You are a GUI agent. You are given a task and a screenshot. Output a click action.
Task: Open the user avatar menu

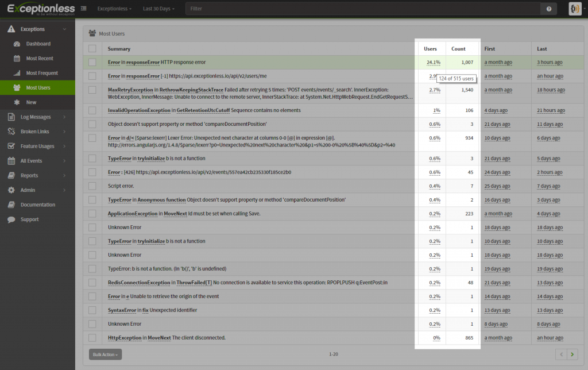pyautogui.click(x=575, y=9)
